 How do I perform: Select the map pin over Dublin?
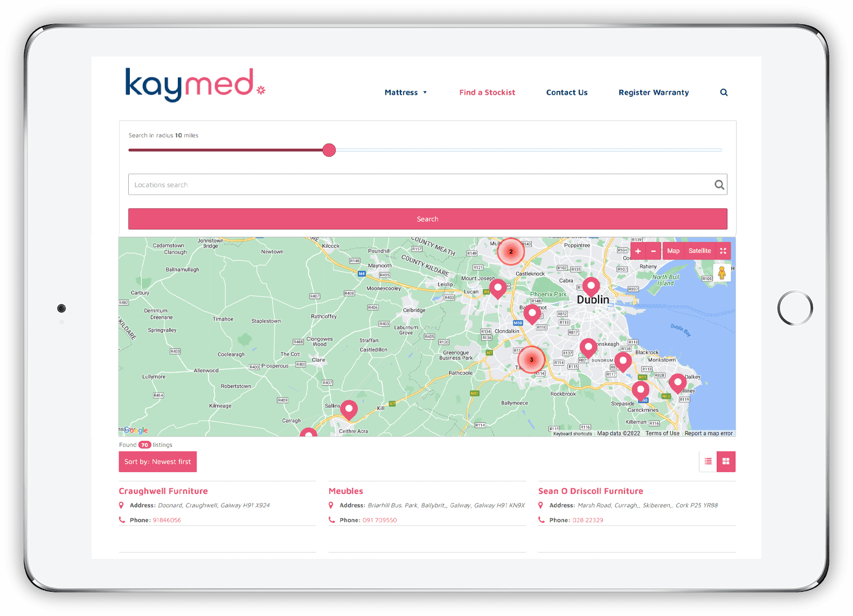[591, 287]
